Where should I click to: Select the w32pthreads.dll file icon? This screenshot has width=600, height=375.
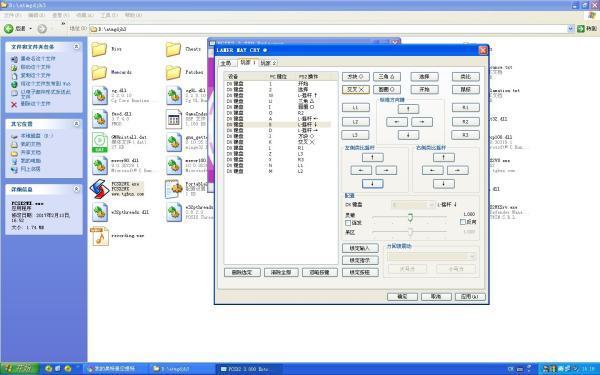click(x=99, y=212)
